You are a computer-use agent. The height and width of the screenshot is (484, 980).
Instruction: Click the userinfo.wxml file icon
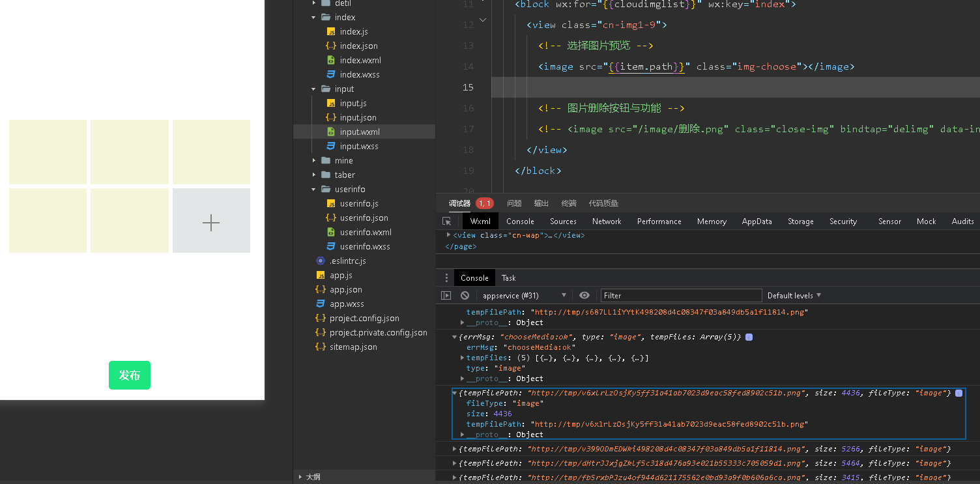click(331, 233)
